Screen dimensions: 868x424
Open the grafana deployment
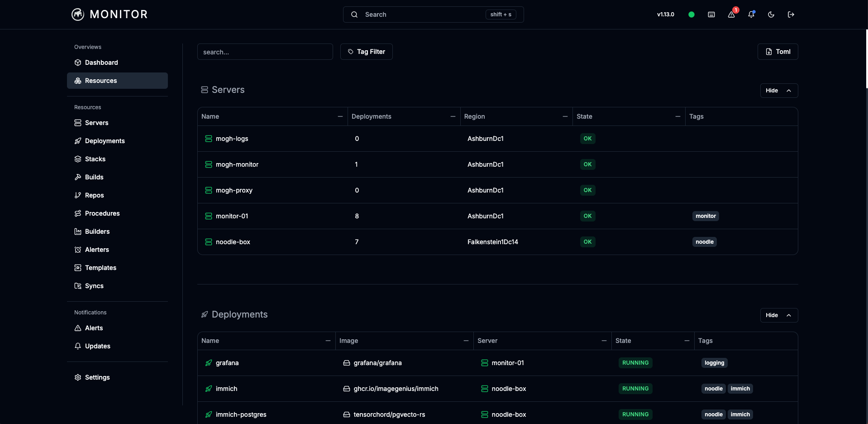(x=227, y=363)
